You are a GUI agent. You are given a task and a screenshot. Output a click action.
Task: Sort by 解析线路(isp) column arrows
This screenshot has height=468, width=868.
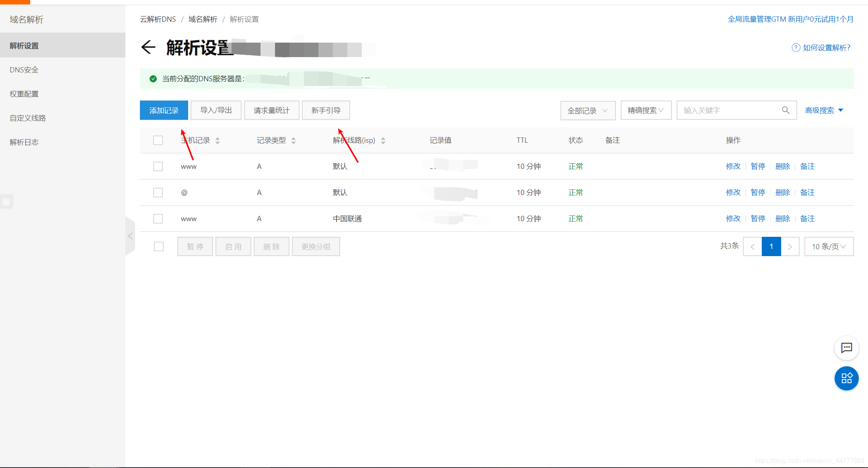click(383, 140)
